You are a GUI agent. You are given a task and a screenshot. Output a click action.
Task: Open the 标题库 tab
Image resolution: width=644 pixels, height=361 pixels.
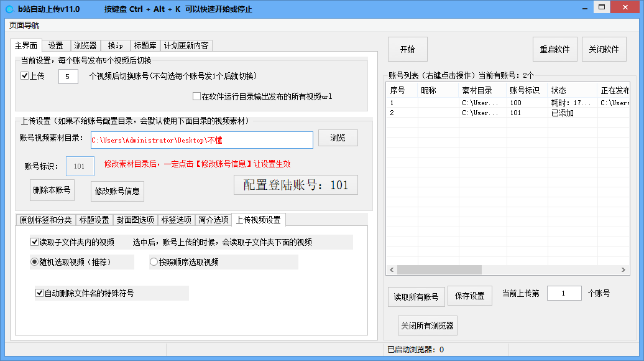pos(145,45)
